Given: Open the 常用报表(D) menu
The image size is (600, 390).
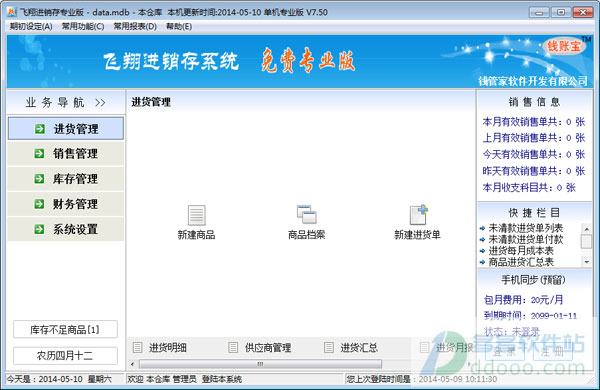Looking at the screenshot, I should 135,26.
